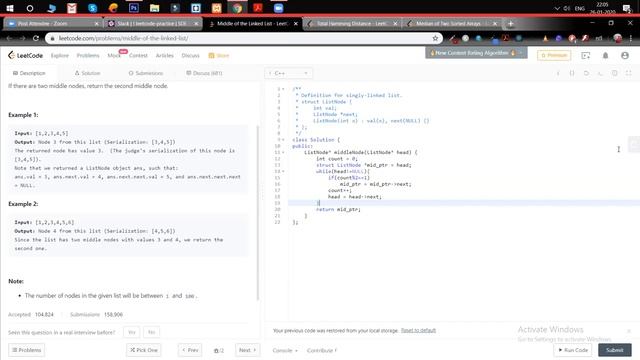Collapse code fold at line 9
This screenshot has height=360, width=640.
[283, 140]
